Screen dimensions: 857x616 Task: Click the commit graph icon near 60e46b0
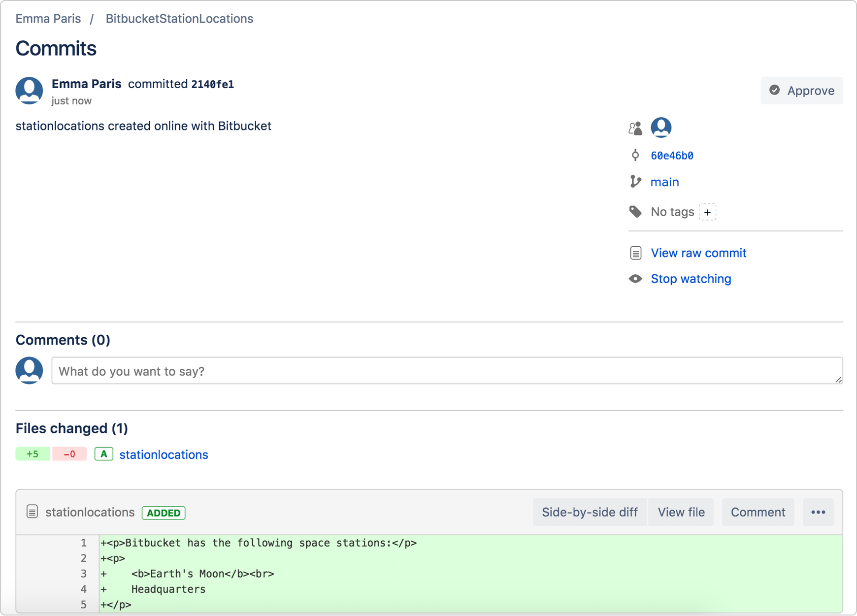pos(636,155)
